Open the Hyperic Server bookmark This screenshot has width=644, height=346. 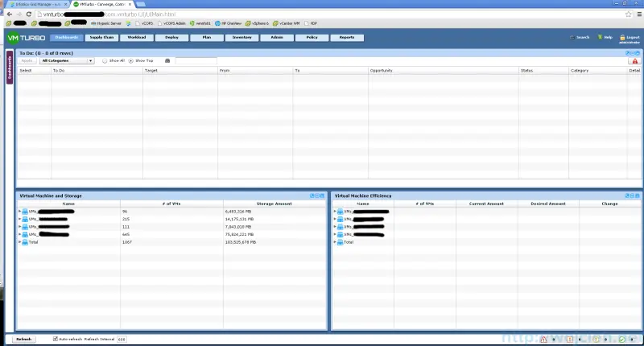[x=106, y=23]
